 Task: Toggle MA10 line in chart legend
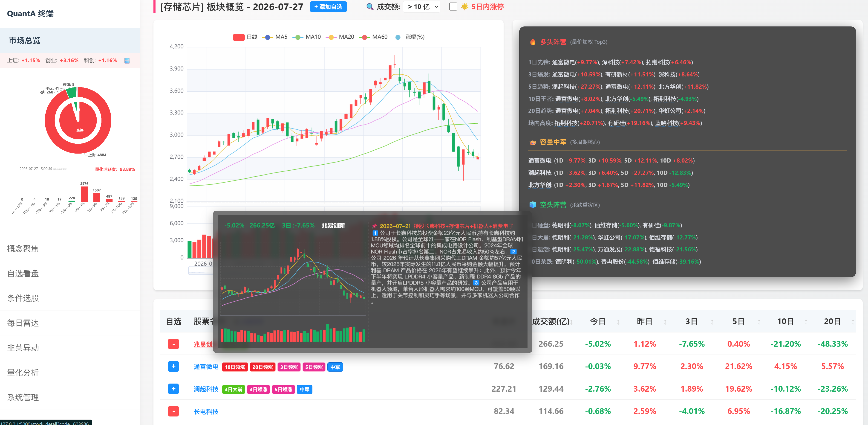pyautogui.click(x=306, y=37)
